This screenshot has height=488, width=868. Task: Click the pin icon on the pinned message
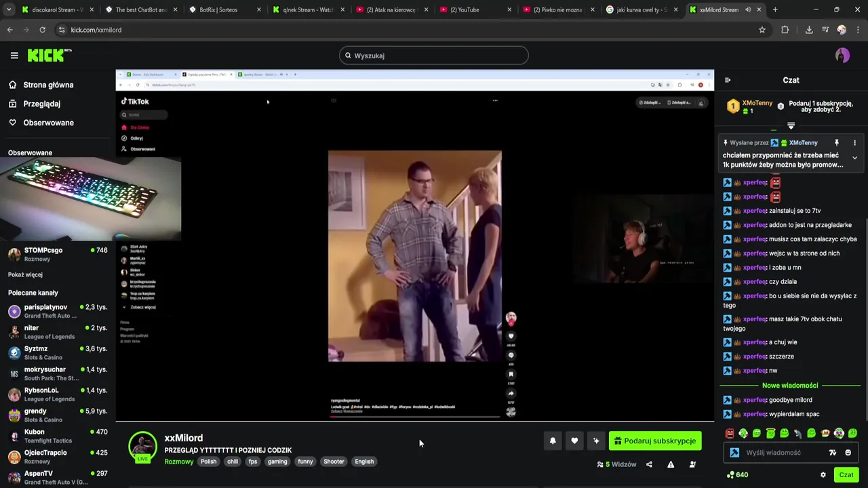point(837,143)
